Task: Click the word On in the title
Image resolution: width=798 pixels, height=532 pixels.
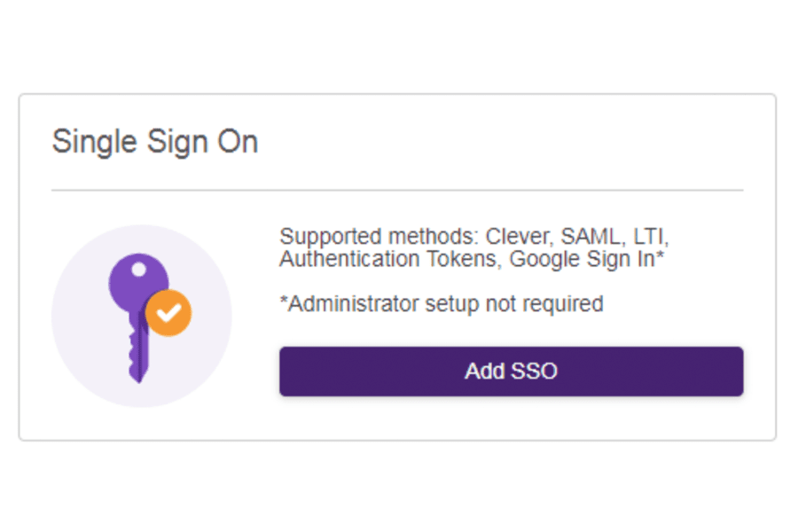Action: (239, 142)
